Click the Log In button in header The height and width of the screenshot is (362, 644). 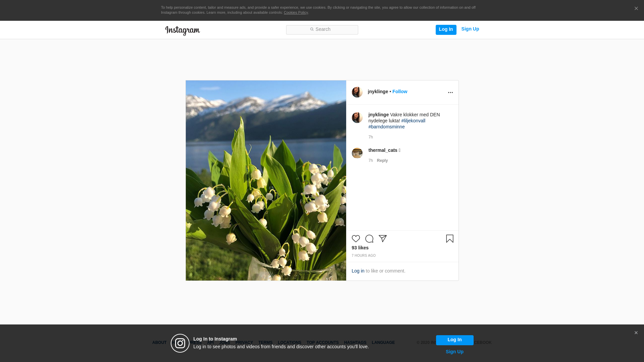coord(446,30)
